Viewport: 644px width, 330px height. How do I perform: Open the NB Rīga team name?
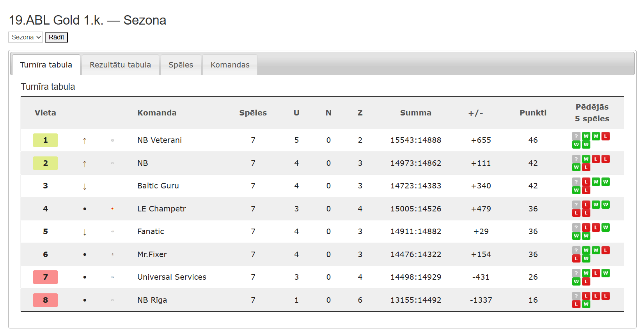tap(152, 300)
